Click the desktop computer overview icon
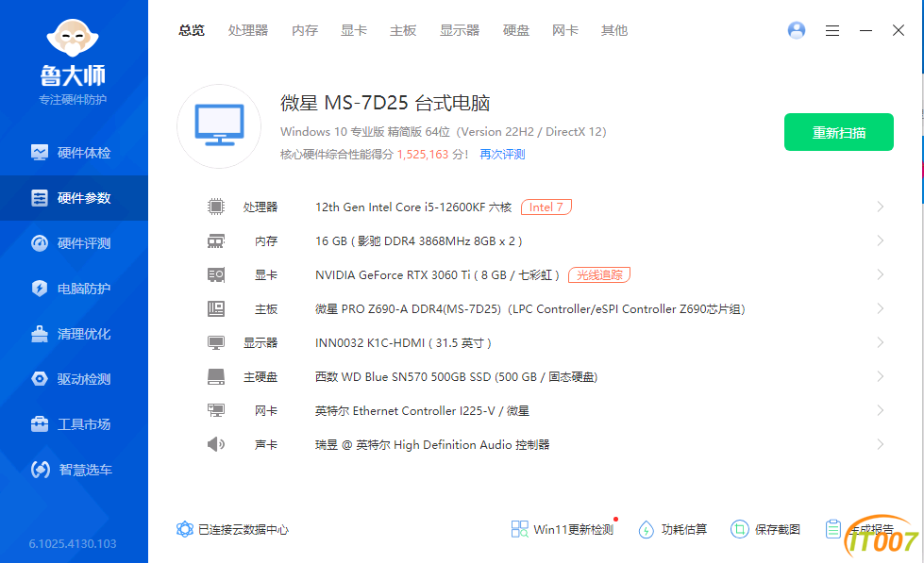Image resolution: width=924 pixels, height=563 pixels. pyautogui.click(x=219, y=126)
